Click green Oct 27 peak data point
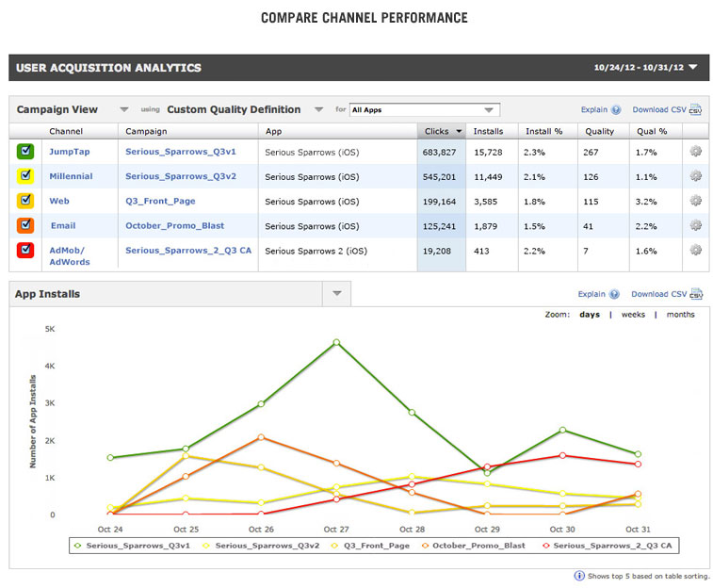The height and width of the screenshot is (588, 713). (x=336, y=342)
